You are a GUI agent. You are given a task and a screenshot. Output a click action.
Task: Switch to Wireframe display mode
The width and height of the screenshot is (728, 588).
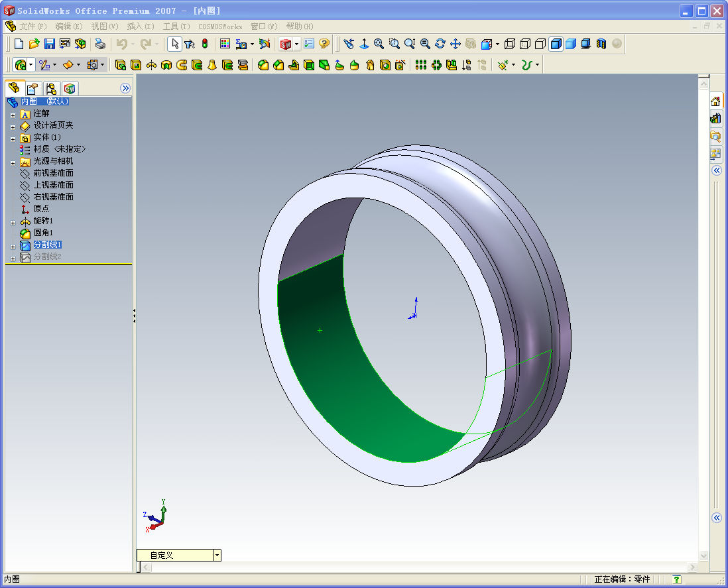[x=509, y=44]
